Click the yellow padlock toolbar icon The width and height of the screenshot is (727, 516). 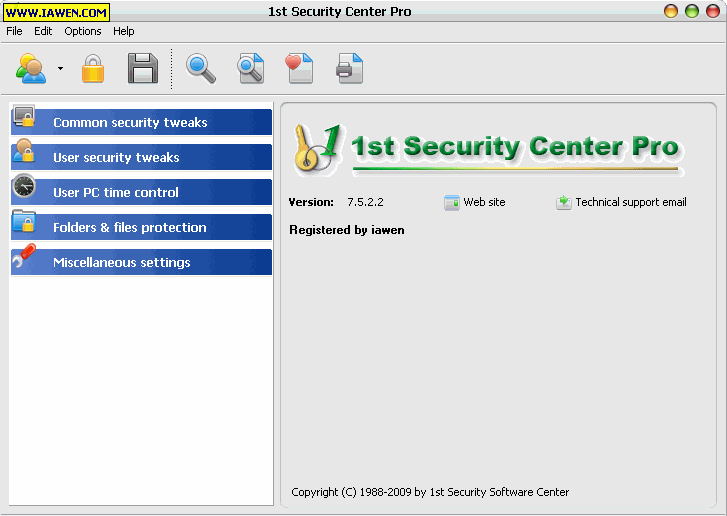pos(93,69)
